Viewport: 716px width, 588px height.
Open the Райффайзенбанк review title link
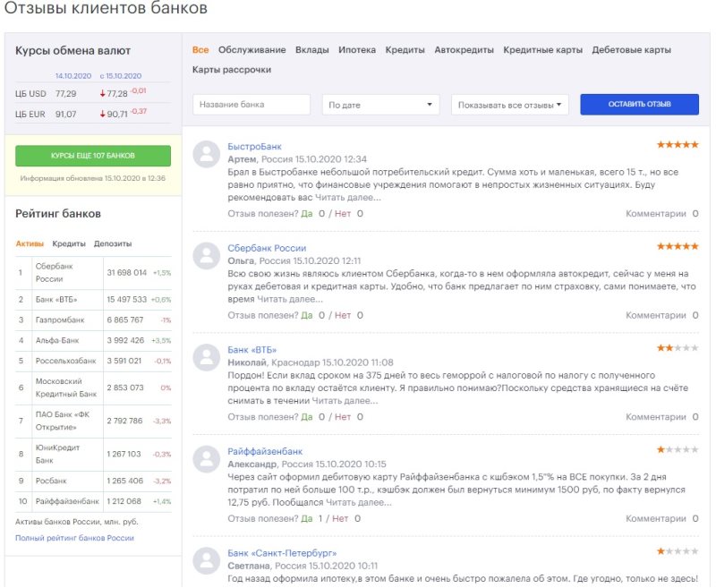pos(265,451)
